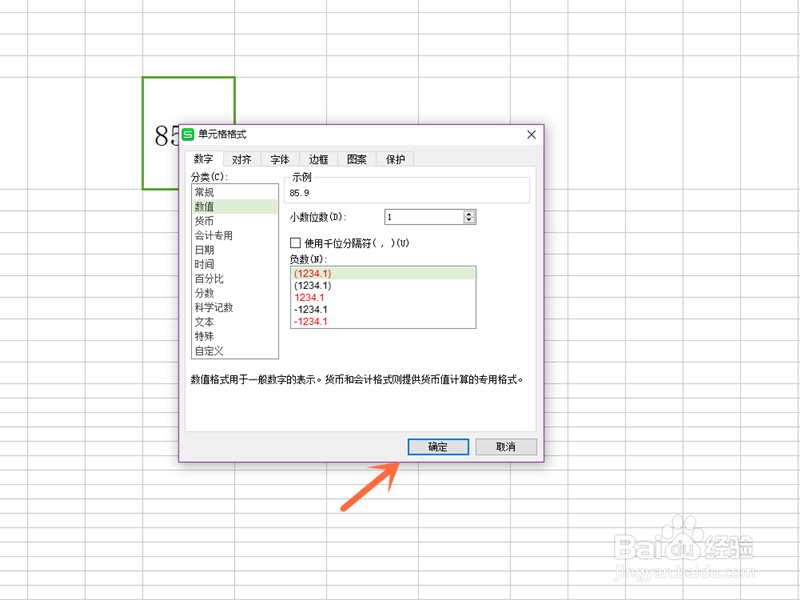Image resolution: width=800 pixels, height=600 pixels.
Task: Click the 确定 button
Action: 438,447
